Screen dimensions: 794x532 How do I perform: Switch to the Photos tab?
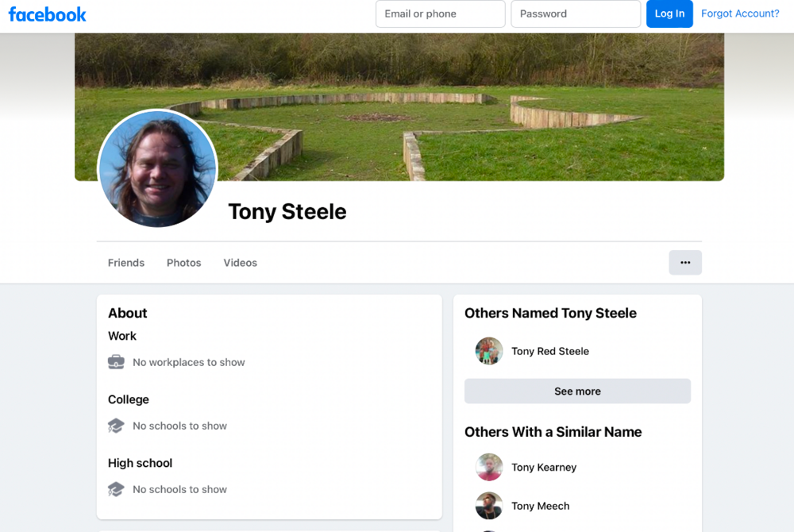(x=184, y=263)
